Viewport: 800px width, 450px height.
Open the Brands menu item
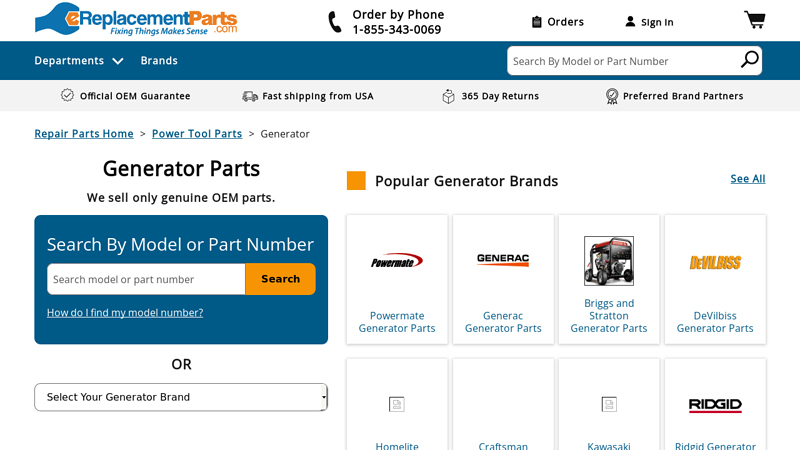coord(159,61)
